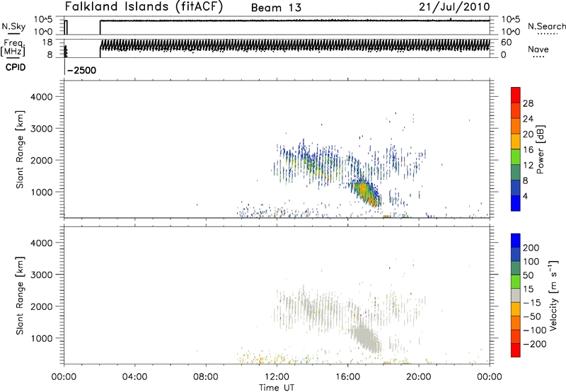Image resolution: width=566 pixels, height=392 pixels.
Task: Click the "12:00" time tick label
Action: (x=277, y=377)
